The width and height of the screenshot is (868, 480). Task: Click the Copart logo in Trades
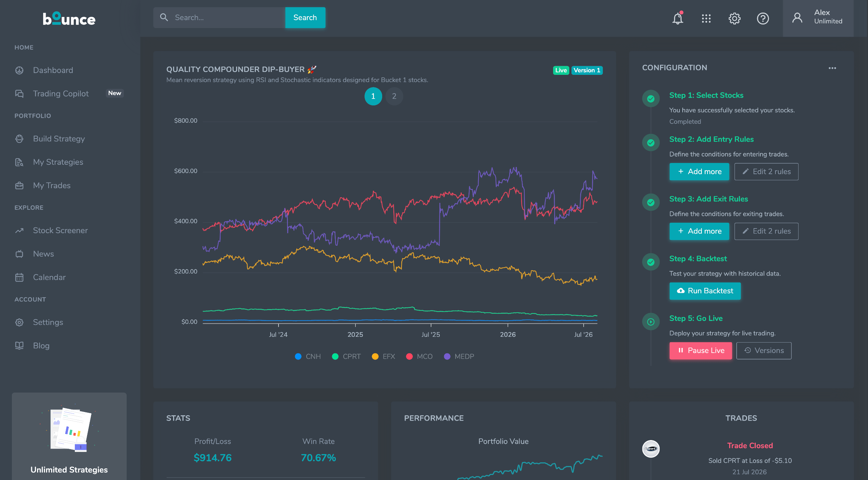[x=651, y=449]
